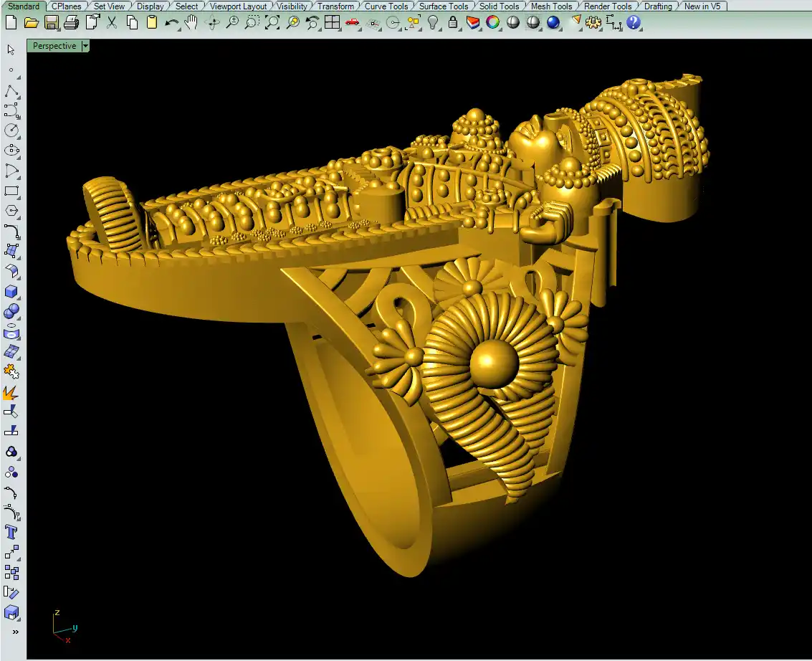Select the Polygon tool
812x661 pixels.
[11, 211]
